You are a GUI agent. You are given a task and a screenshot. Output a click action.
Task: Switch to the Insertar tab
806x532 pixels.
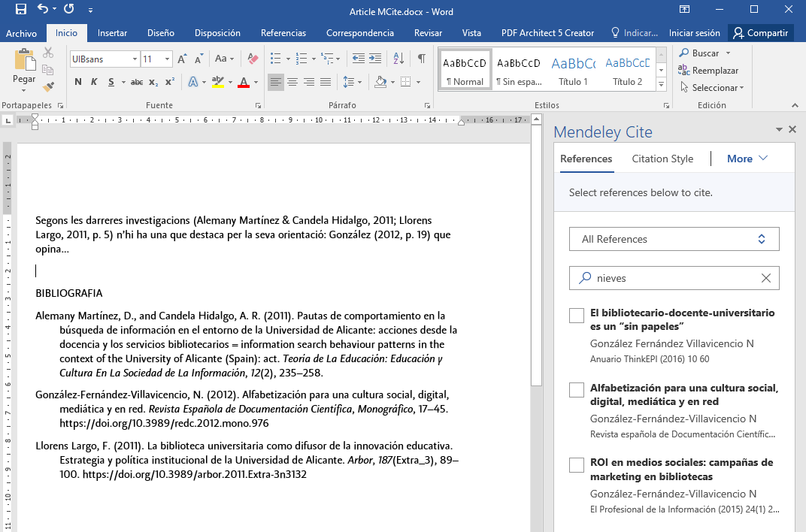coord(112,33)
